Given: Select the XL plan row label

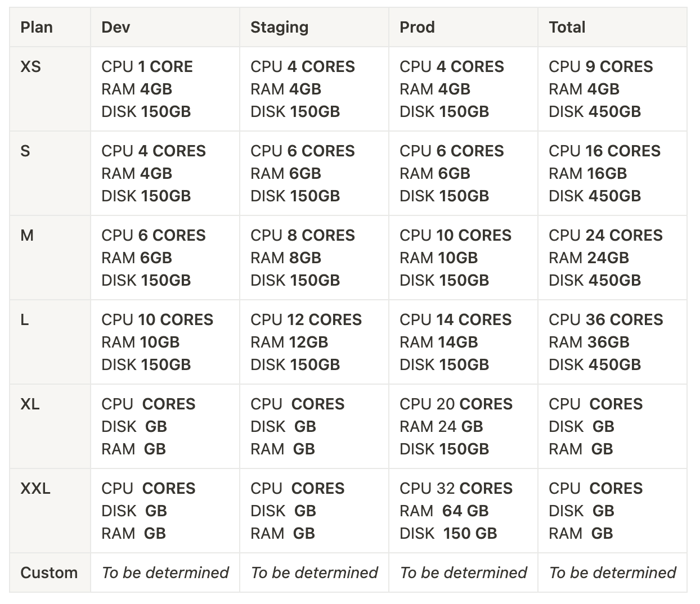Looking at the screenshot, I should (50, 426).
